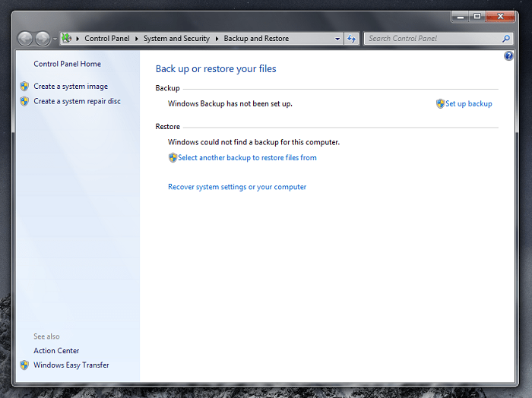The width and height of the screenshot is (532, 398).
Task: Start the Set up backup wizard
Action: coord(468,104)
